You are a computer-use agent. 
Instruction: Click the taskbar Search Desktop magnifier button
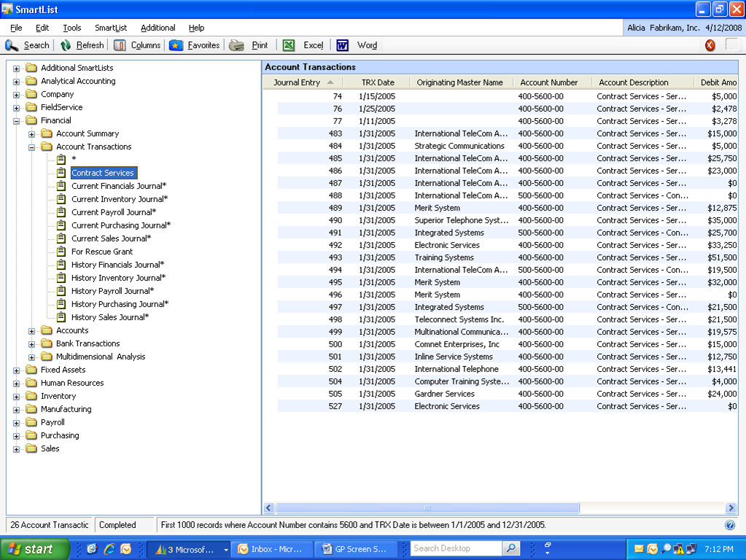(x=511, y=548)
